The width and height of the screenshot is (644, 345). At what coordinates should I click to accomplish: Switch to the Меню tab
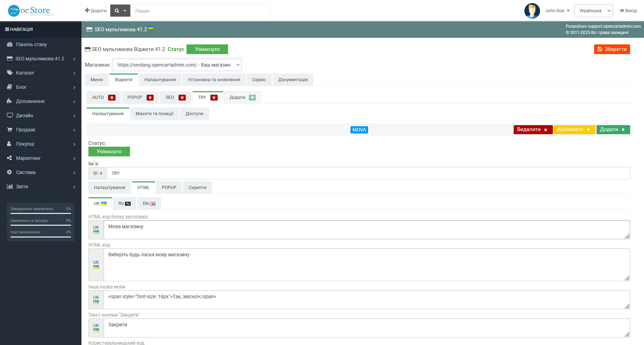pyautogui.click(x=97, y=80)
